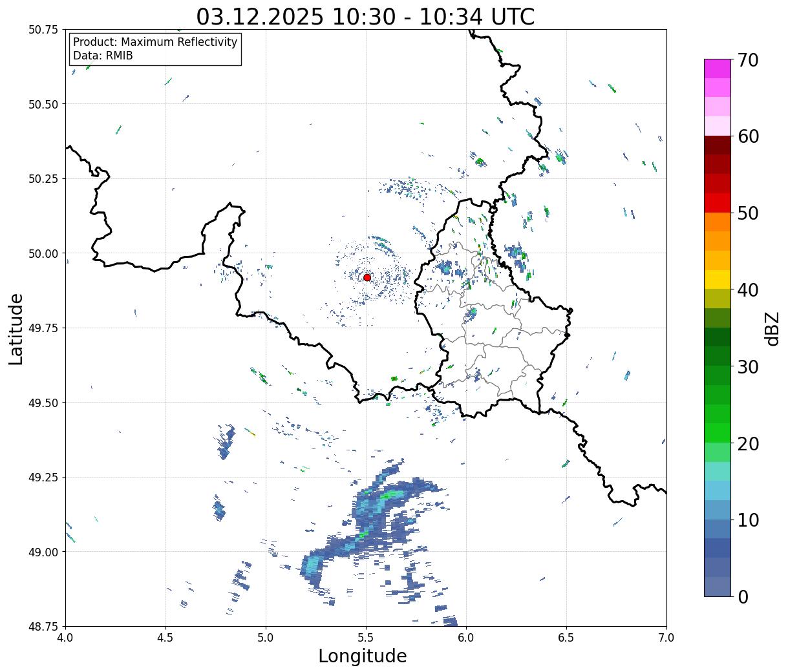Screen dimensions: 788x672
Task: Pick the dark maroon swatch just below 60 dBZ
Action: 718,145
